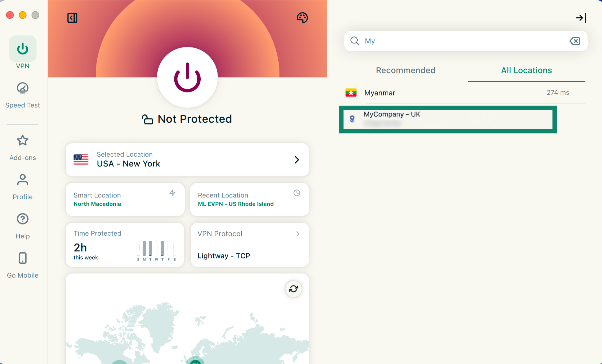Open Add-ons star icon
Viewport: 602px width, 364px height.
(23, 140)
